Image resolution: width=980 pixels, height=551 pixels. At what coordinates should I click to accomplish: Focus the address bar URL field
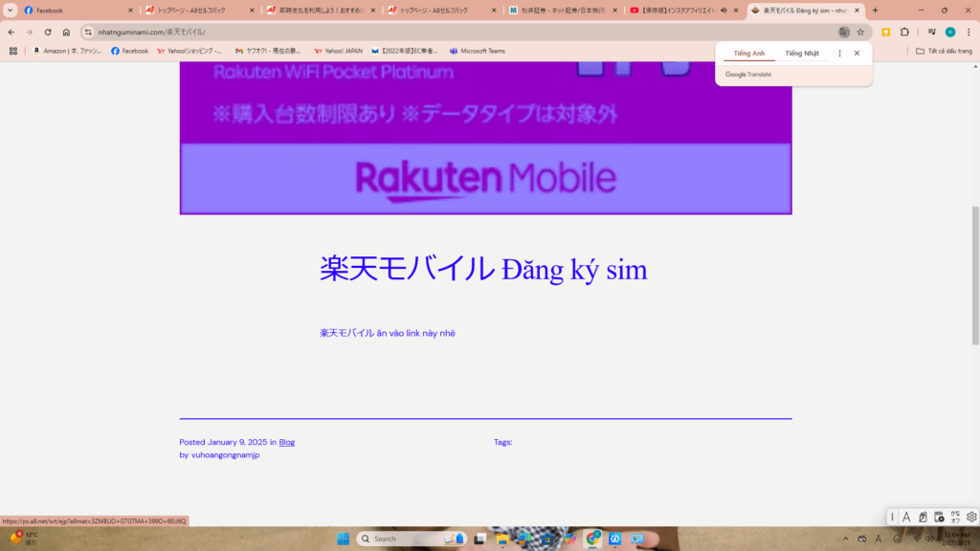(462, 32)
